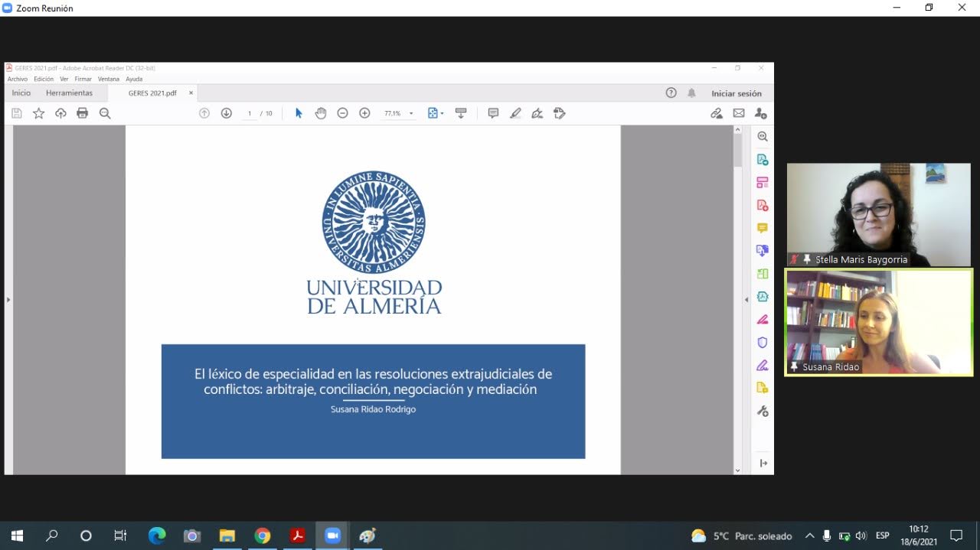Open Google Chrome from the taskbar
The image size is (980, 550).
point(263,535)
